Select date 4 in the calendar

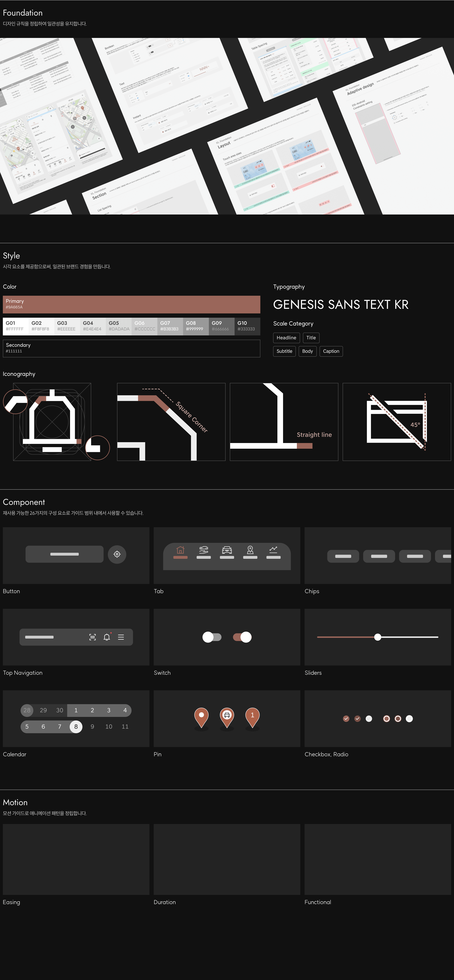point(125,710)
